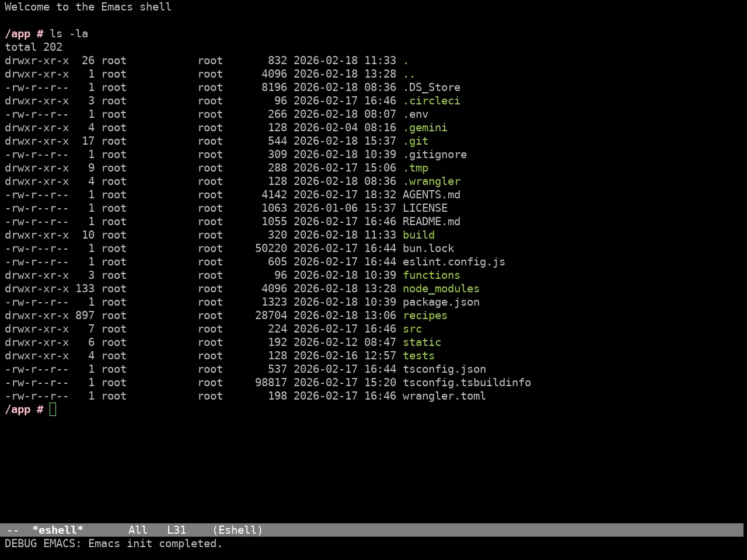747x560 pixels.
Task: Click the 133 link count for node_modules
Action: [85, 289]
